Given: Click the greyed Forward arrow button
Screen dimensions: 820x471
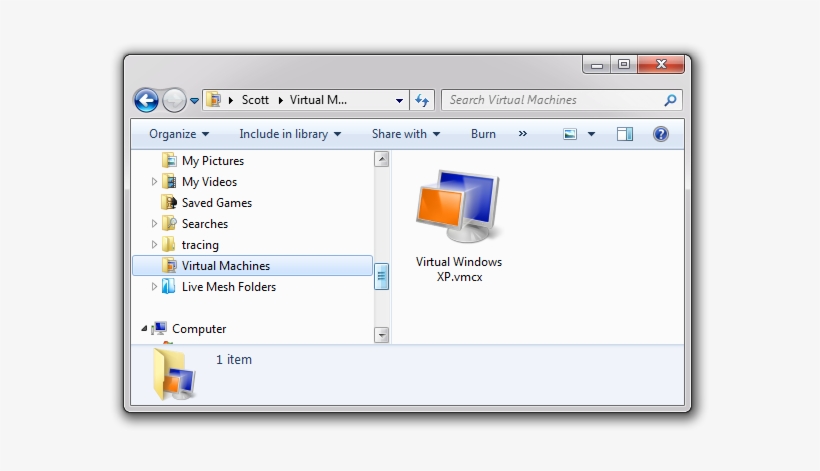Looking at the screenshot, I should [x=174, y=100].
